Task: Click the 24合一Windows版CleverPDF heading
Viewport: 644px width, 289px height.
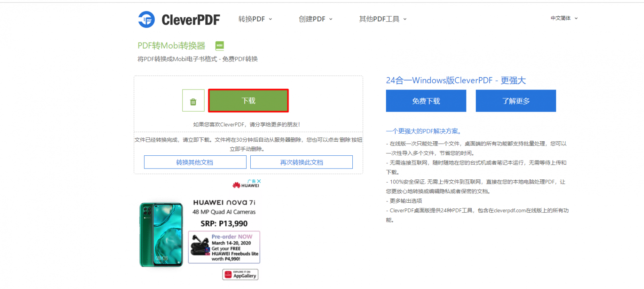Action: (456, 80)
